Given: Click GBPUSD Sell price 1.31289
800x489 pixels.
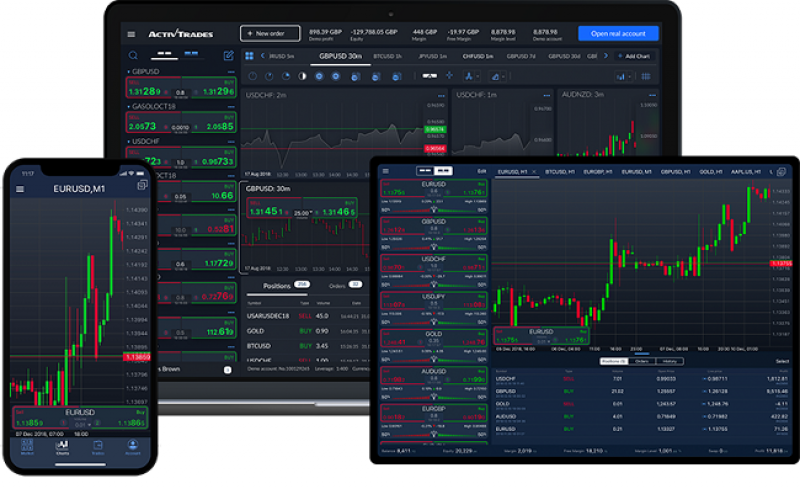Looking at the screenshot, I should click(x=153, y=87).
